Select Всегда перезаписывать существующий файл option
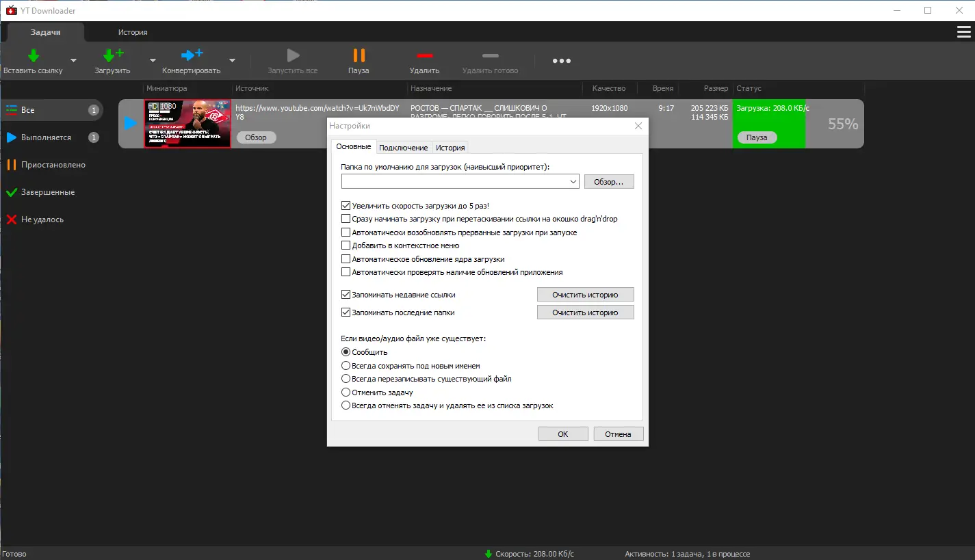 346,378
